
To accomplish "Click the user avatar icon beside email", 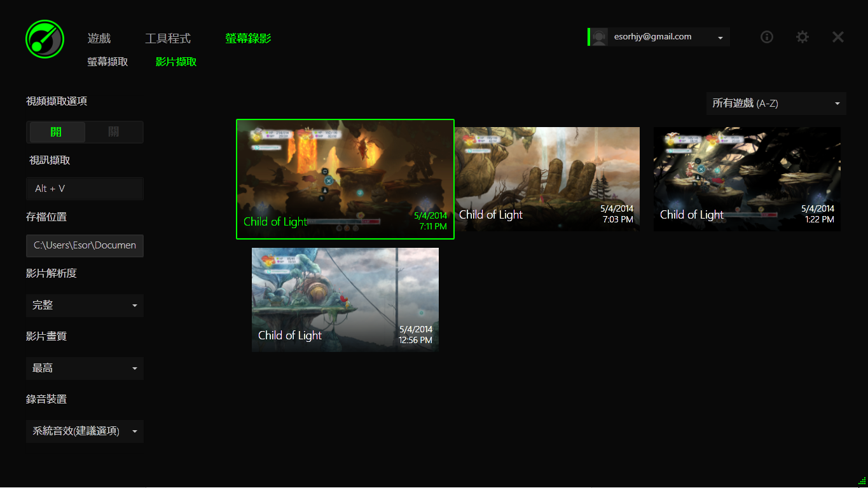I will [x=599, y=37].
